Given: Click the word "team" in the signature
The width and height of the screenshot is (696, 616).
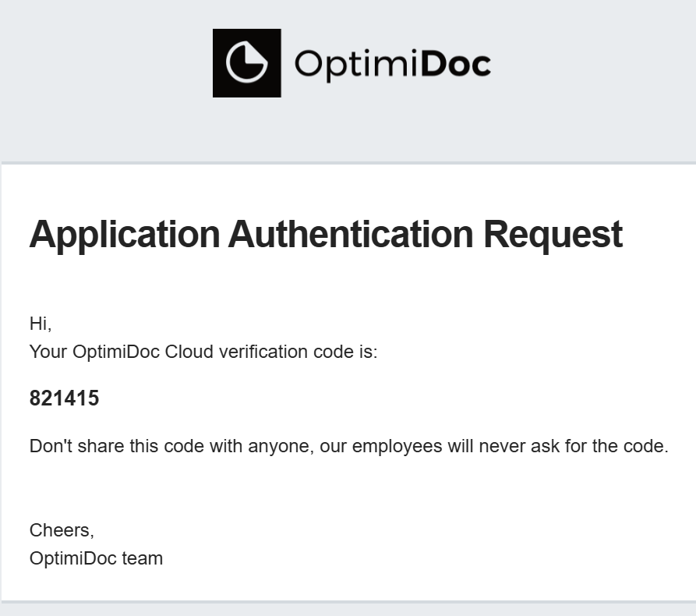Looking at the screenshot, I should pyautogui.click(x=143, y=558).
